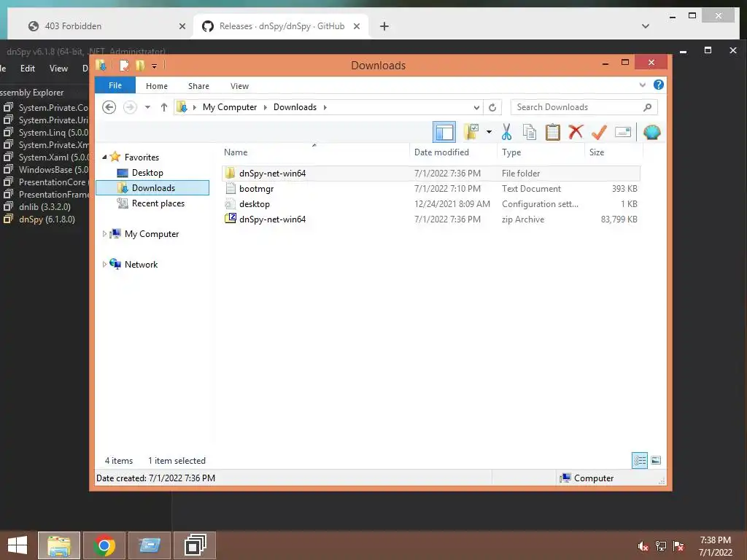Click the search magnifier icon

(x=648, y=107)
